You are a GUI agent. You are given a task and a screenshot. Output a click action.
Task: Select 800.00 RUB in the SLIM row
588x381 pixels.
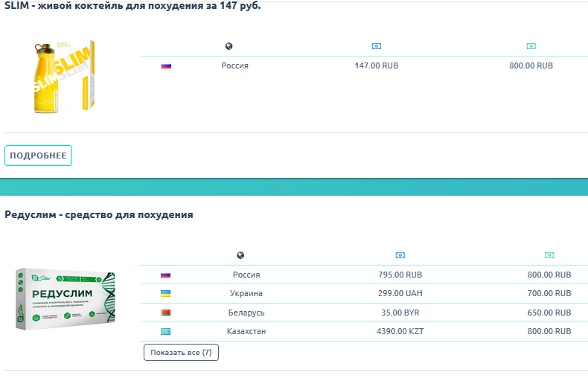tap(531, 65)
